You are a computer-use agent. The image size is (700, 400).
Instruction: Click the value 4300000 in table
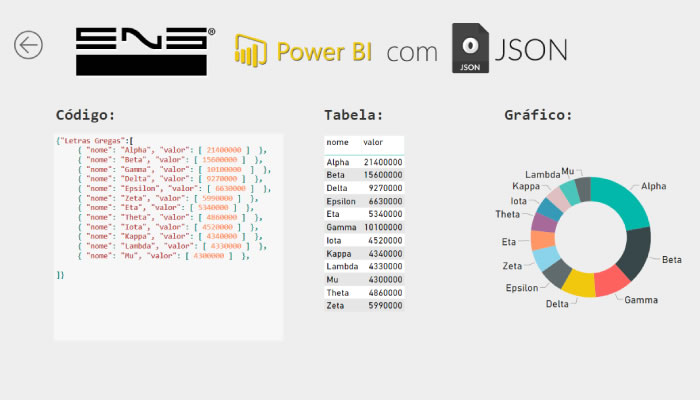tap(385, 279)
